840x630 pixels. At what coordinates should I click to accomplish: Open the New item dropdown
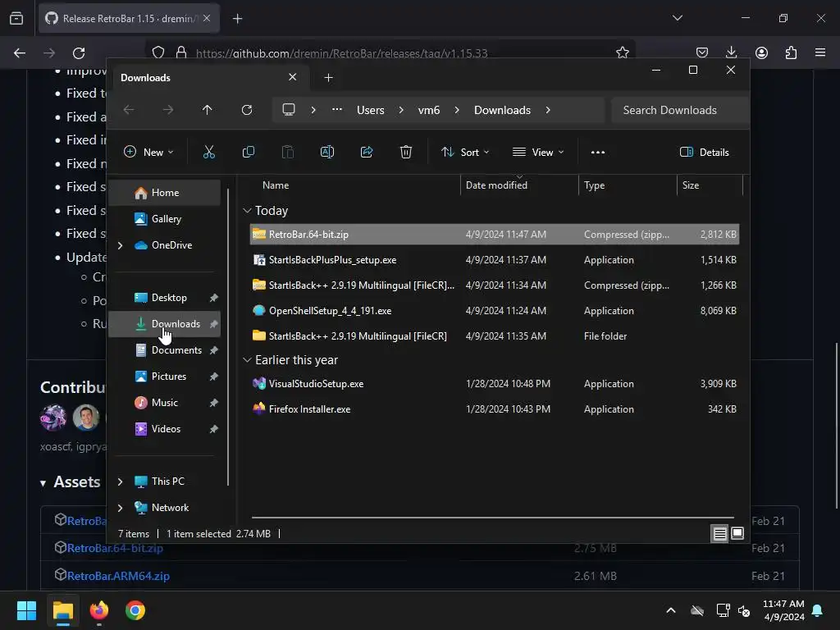click(x=148, y=152)
